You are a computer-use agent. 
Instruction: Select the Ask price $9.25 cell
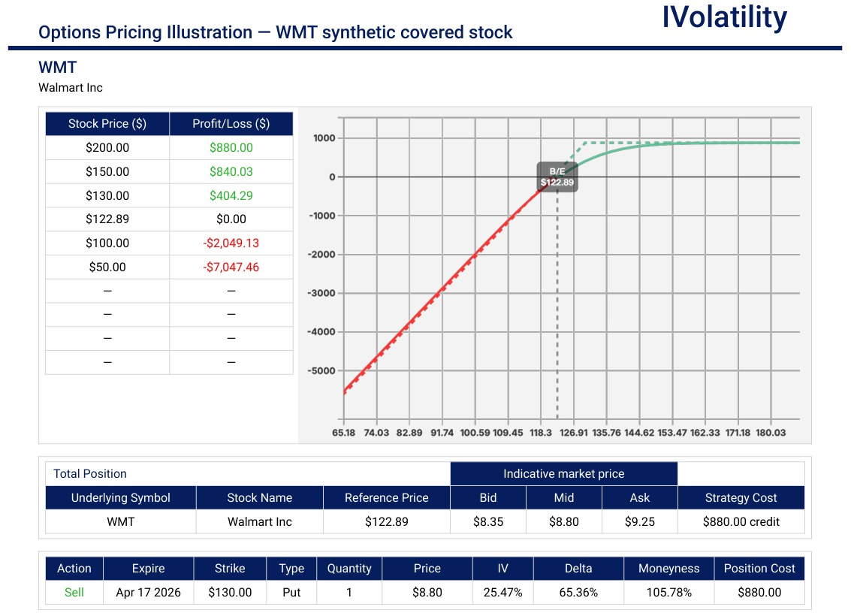pos(640,521)
